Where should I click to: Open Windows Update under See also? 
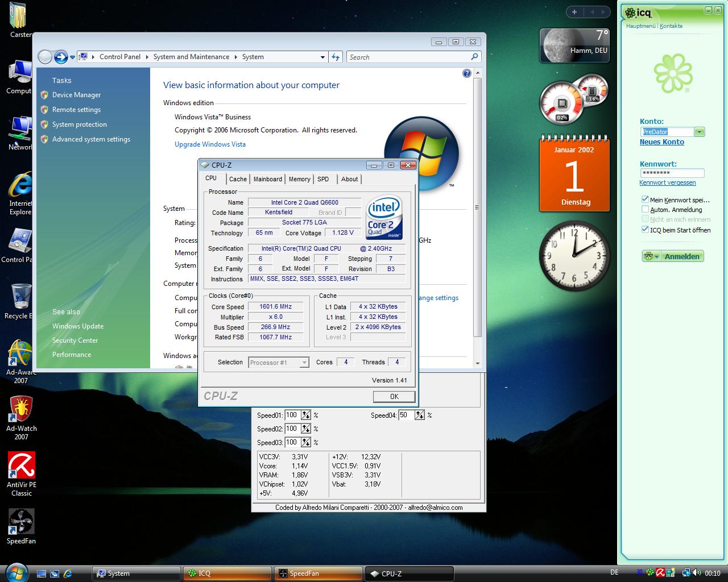coord(78,326)
